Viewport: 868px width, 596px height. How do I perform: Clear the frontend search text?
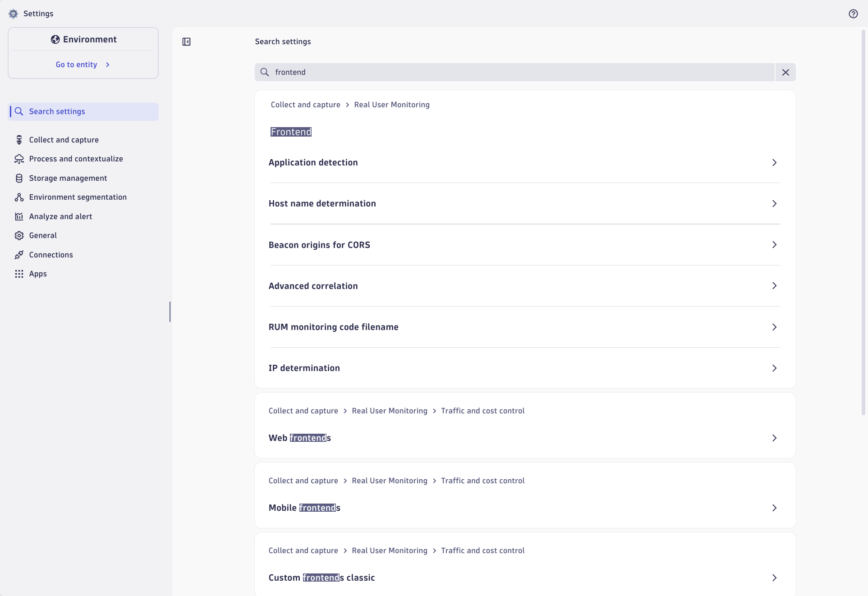(x=785, y=72)
